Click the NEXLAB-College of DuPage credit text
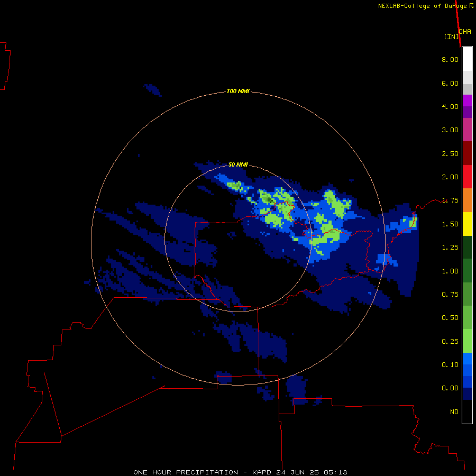The height and width of the screenshot is (476, 476). click(x=422, y=6)
